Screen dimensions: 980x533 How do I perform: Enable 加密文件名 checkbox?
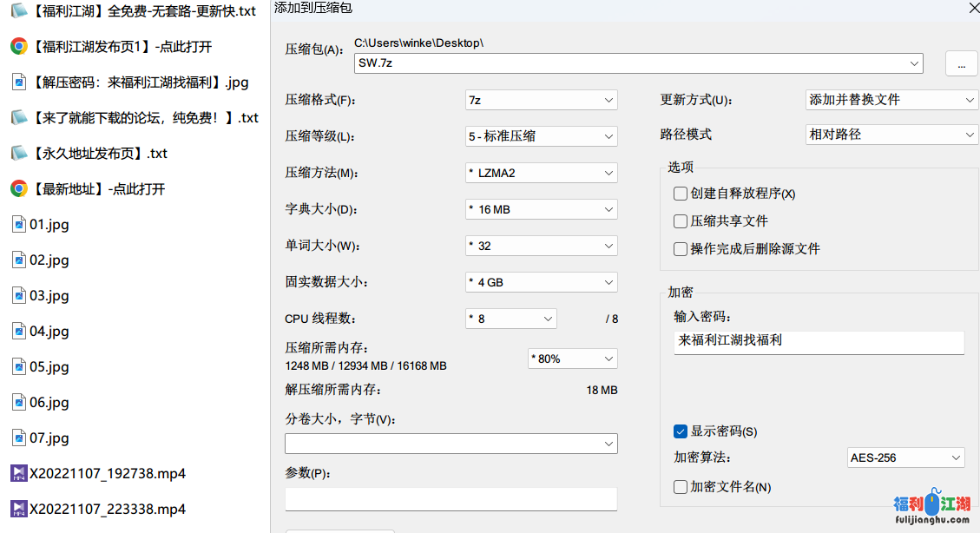pos(681,487)
